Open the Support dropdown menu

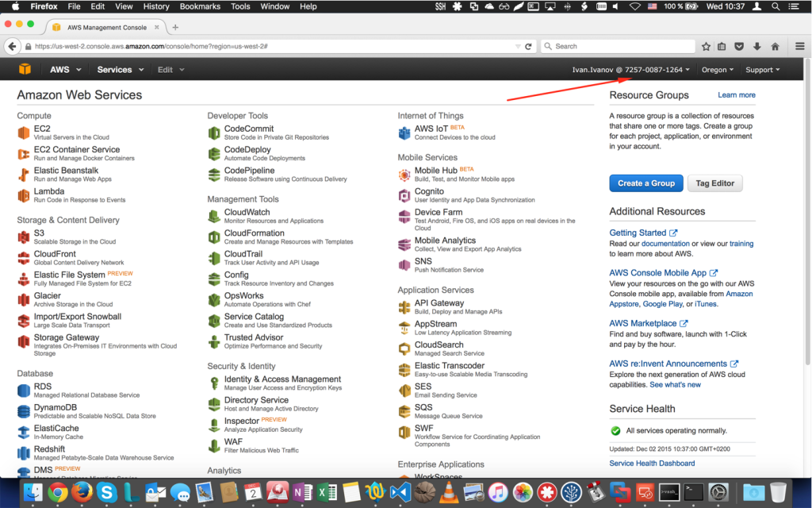(x=763, y=70)
